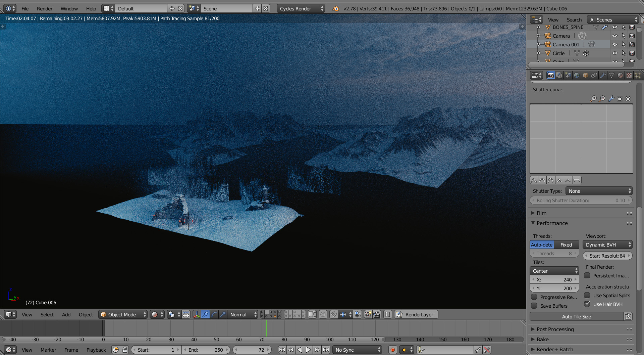Open the Mesh Data triangle tab
Viewport: 644px width, 355px height.
coord(611,75)
